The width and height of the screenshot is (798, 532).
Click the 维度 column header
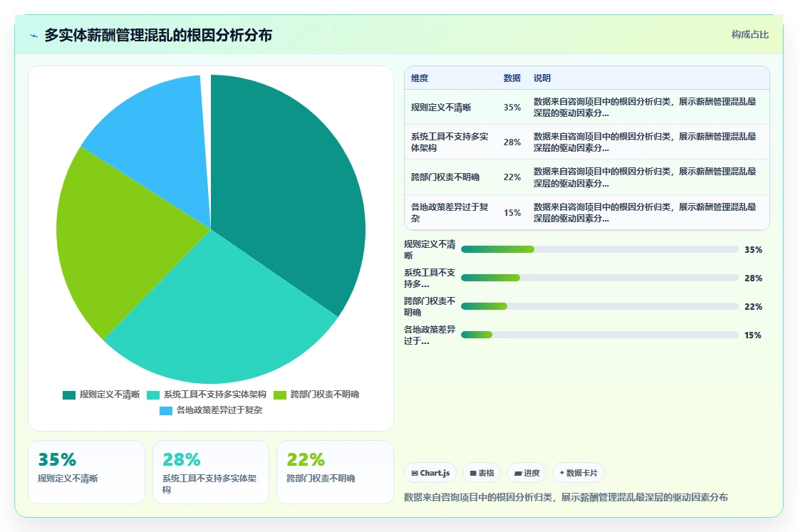420,78
